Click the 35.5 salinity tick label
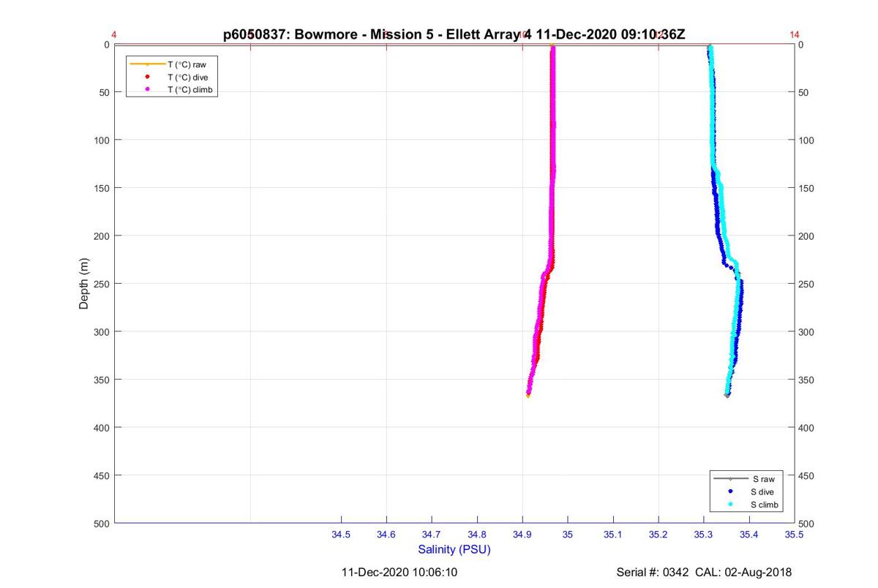878x588 pixels. point(795,535)
